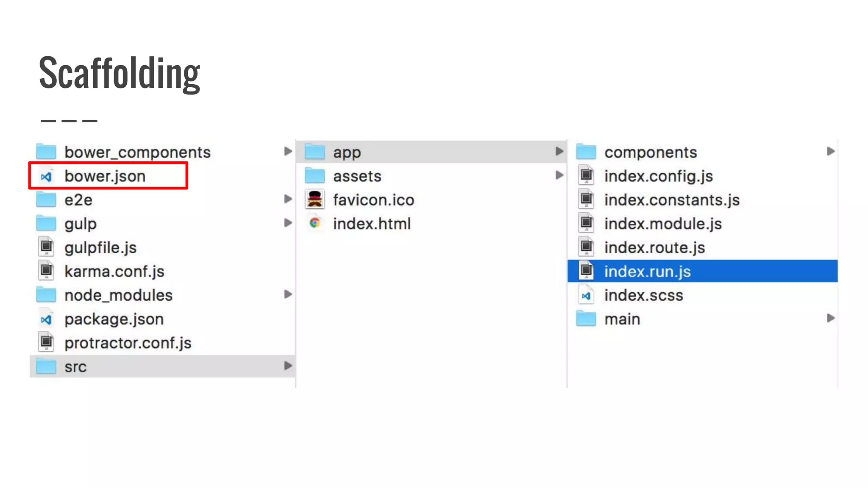The height and width of the screenshot is (488, 868).
Task: Click the Chrome icon beside index.html
Action: pos(314,223)
